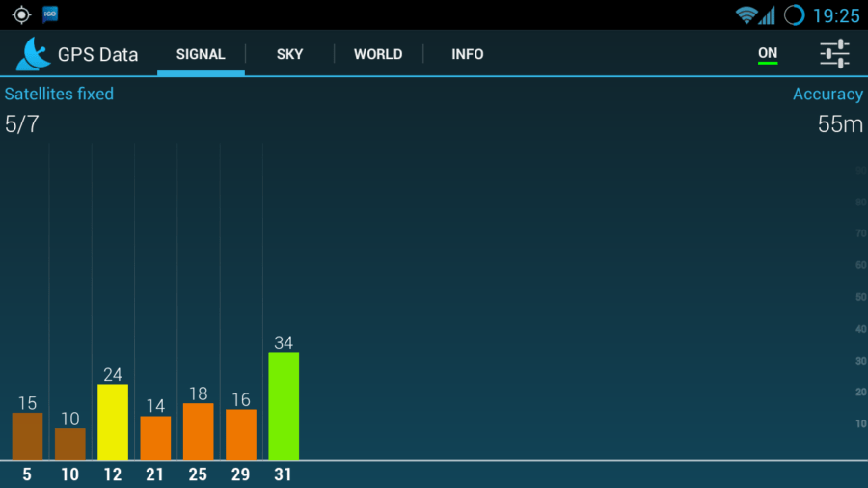Tap satellite ID 29 on the axis
The width and height of the screenshot is (868, 488).
(x=240, y=474)
